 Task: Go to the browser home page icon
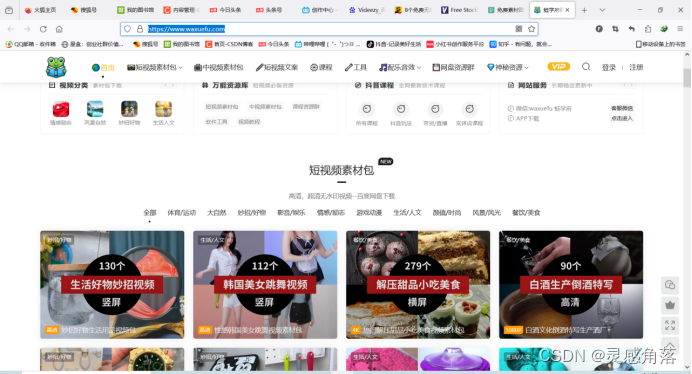click(x=59, y=29)
